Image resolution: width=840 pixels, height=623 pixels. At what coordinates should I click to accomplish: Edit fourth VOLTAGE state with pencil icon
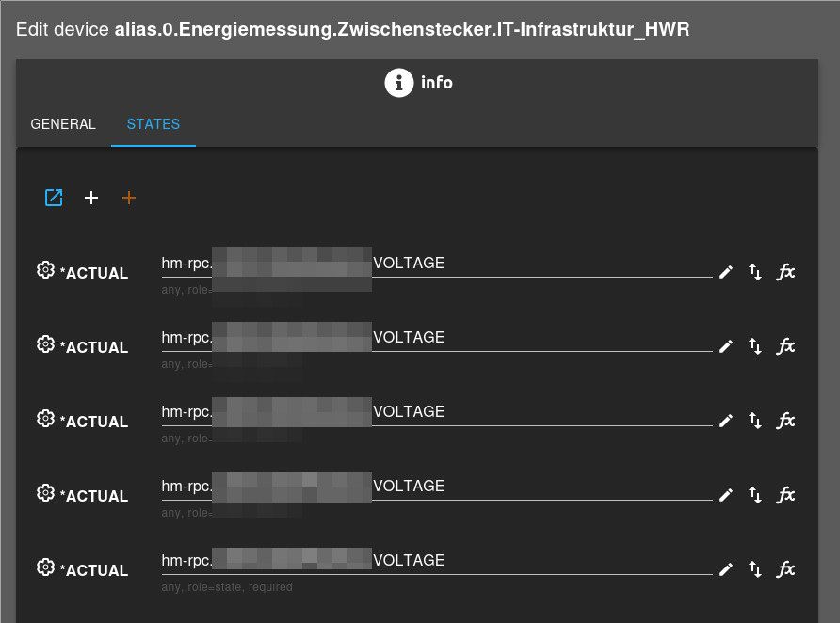(x=726, y=495)
